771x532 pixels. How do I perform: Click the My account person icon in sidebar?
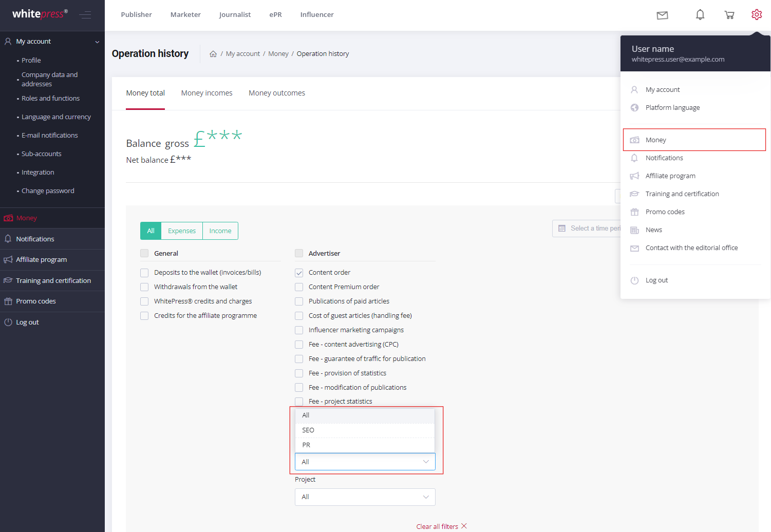click(8, 41)
